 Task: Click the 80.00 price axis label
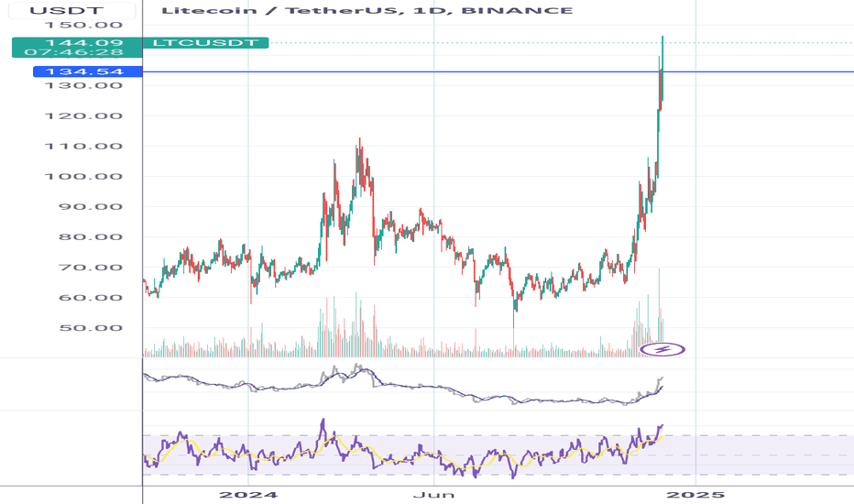click(x=91, y=237)
